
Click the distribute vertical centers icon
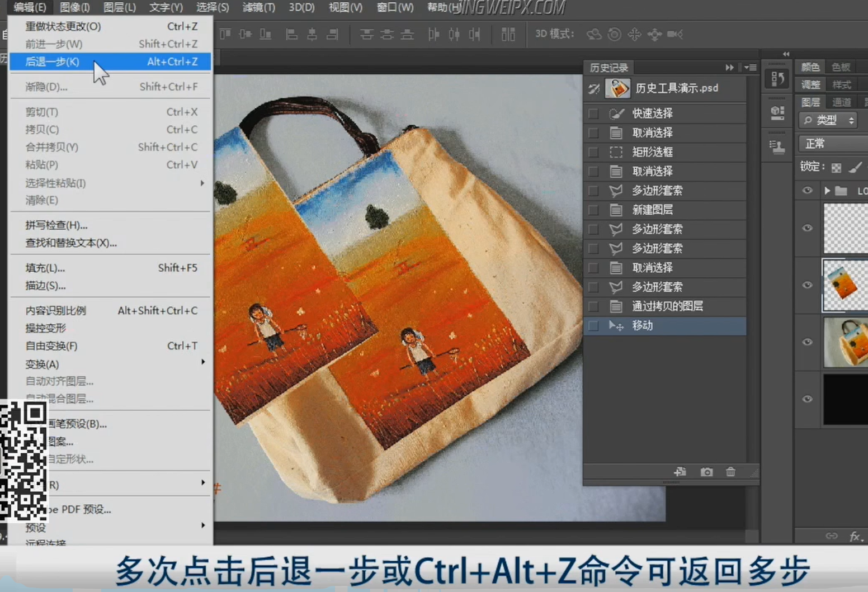387,34
